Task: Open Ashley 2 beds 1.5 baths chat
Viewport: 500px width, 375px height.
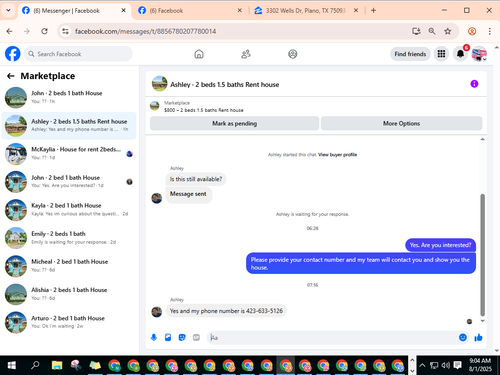Action: click(69, 125)
